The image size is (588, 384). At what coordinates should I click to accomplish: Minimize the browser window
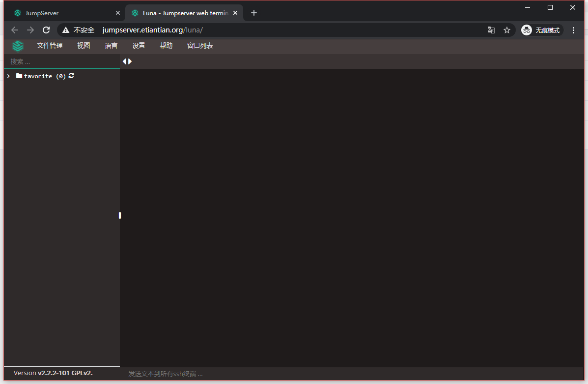[x=528, y=7]
